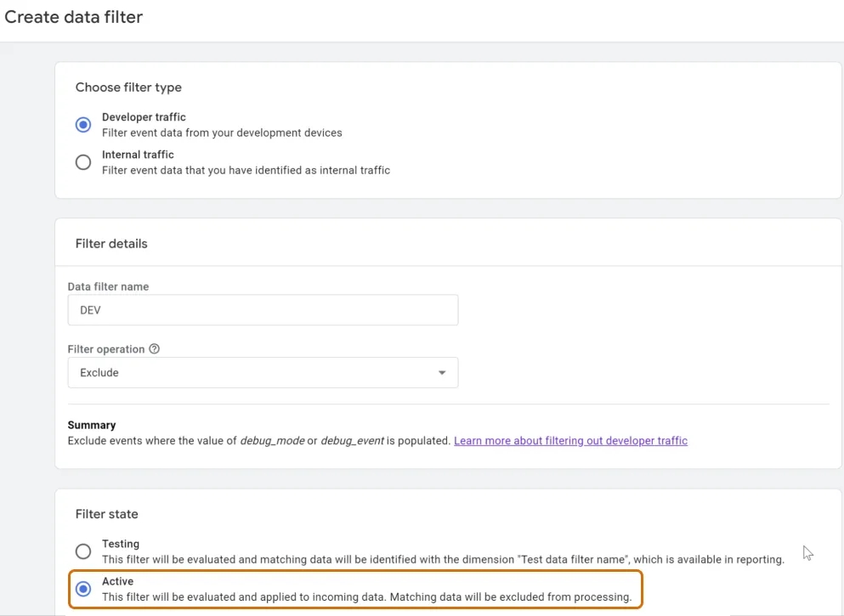Click the Filter state heading
This screenshot has height=616, width=844.
click(106, 514)
